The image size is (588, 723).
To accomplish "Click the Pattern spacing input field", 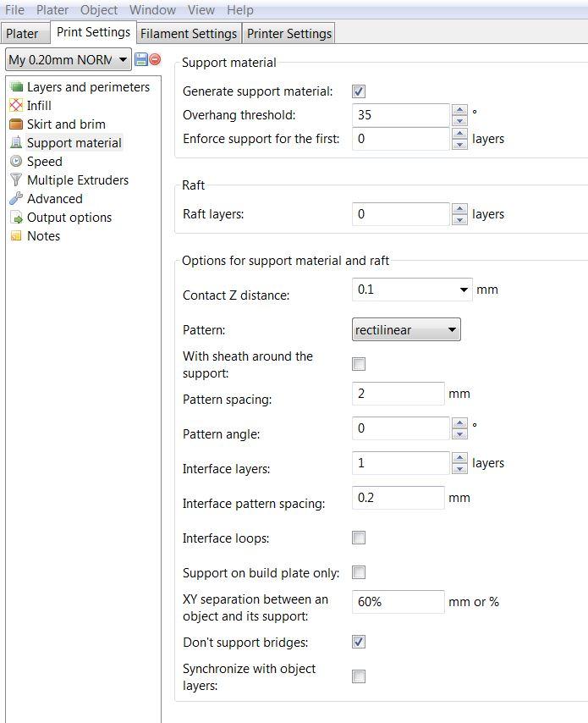I will (398, 394).
